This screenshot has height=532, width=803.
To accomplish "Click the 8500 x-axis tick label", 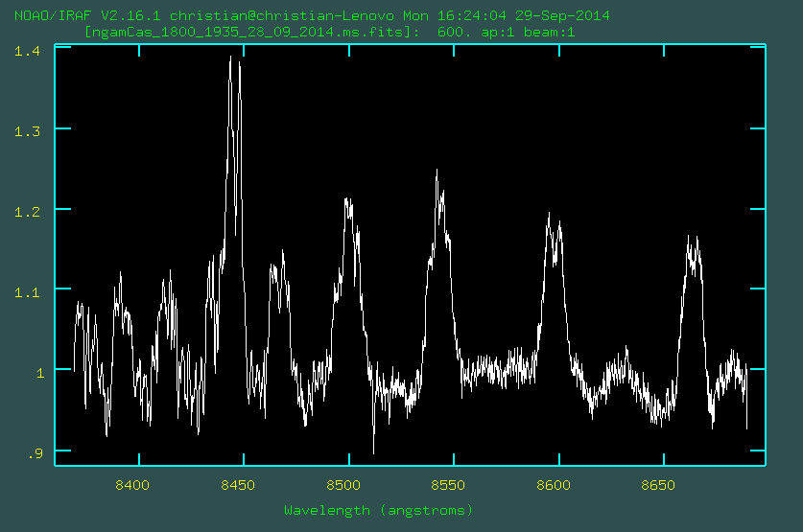I will (343, 486).
